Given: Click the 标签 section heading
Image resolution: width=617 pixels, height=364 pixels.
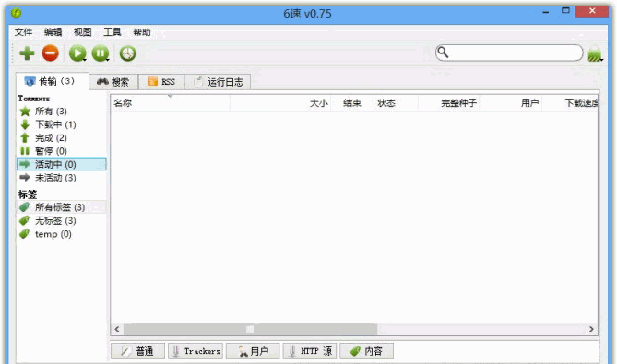Looking at the screenshot, I should tap(28, 194).
